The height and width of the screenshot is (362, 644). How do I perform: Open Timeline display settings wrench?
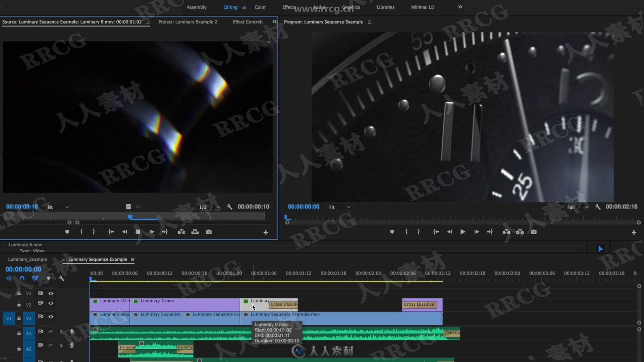tap(61, 278)
